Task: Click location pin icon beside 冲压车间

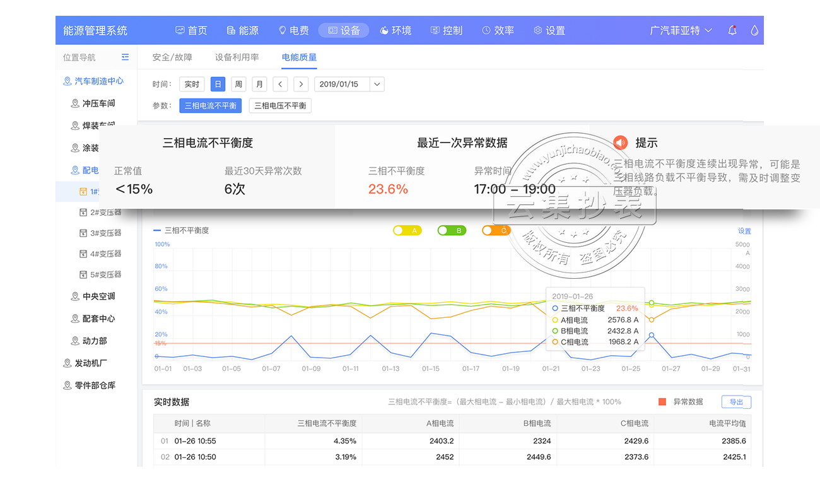Action: (x=75, y=103)
